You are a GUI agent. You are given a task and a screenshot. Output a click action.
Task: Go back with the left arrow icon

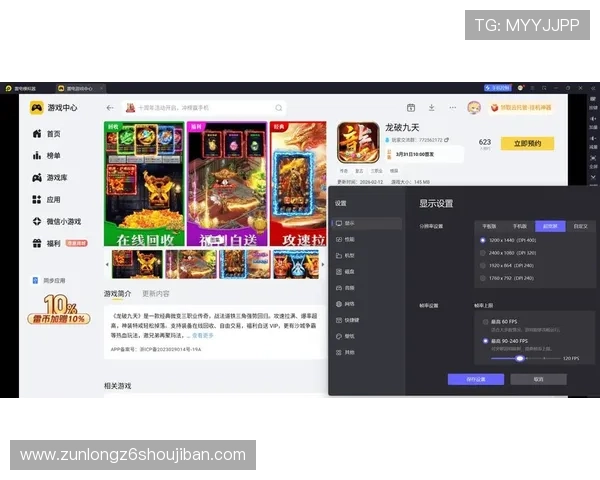(x=110, y=108)
